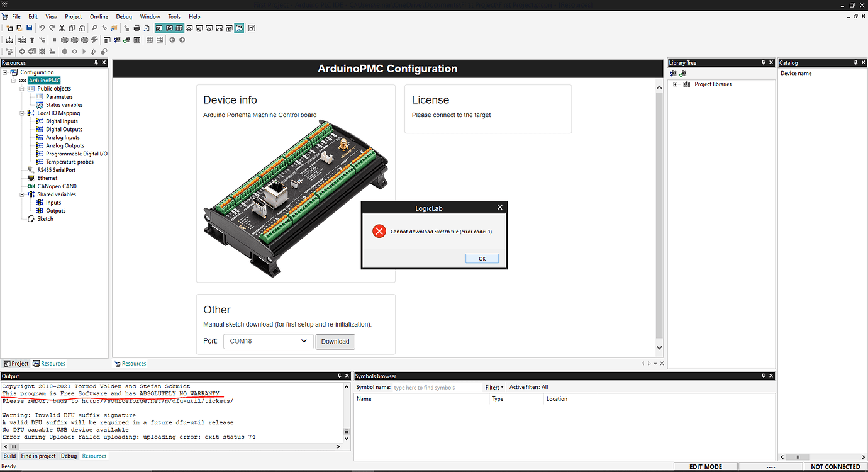Collapse the Local IO Mapping tree node
Viewport: 868px width, 472px height.
21,113
